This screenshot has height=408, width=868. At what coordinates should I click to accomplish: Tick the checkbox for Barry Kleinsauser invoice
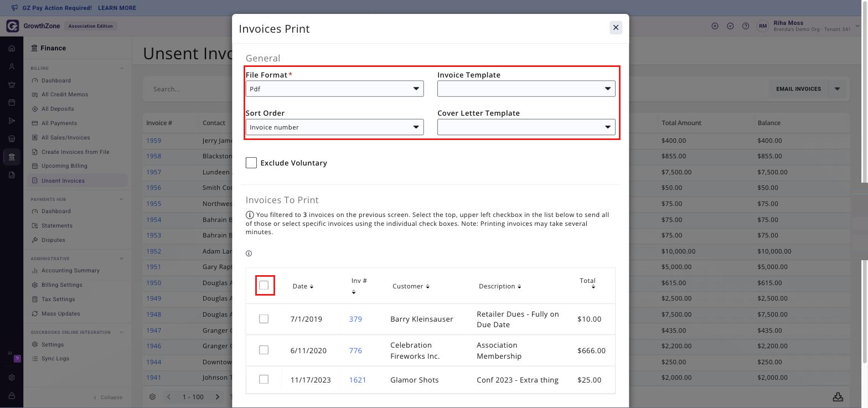click(264, 319)
